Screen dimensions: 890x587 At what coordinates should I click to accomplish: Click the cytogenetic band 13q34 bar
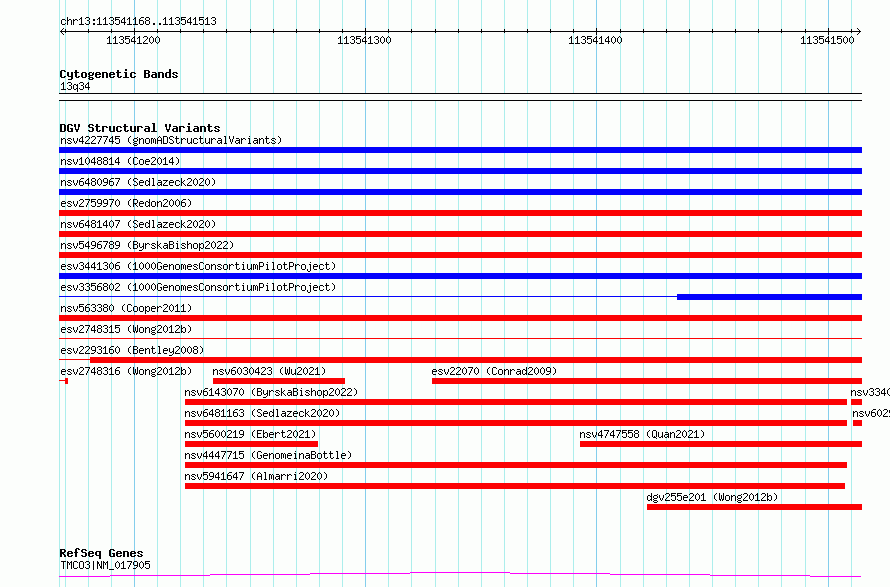pyautogui.click(x=460, y=97)
